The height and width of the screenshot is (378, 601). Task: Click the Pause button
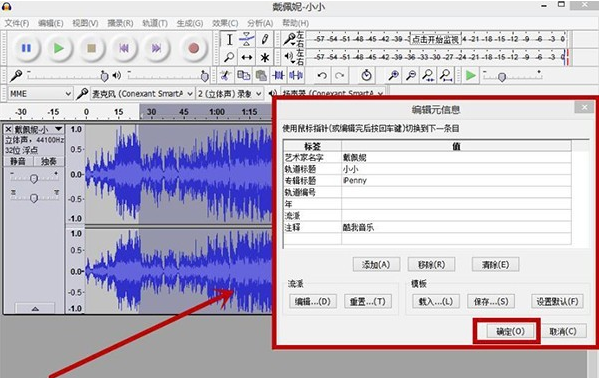point(26,48)
